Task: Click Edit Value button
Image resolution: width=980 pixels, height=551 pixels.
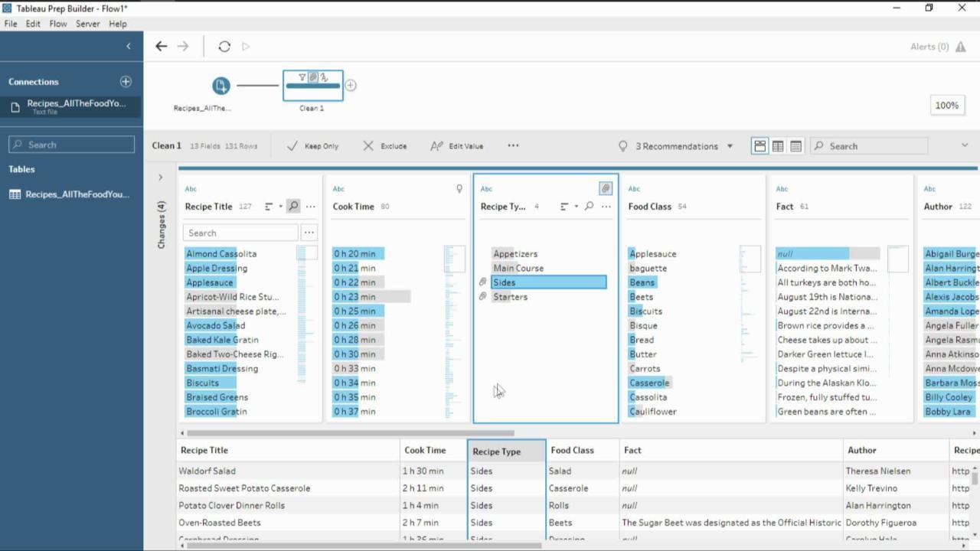Action: click(x=457, y=146)
